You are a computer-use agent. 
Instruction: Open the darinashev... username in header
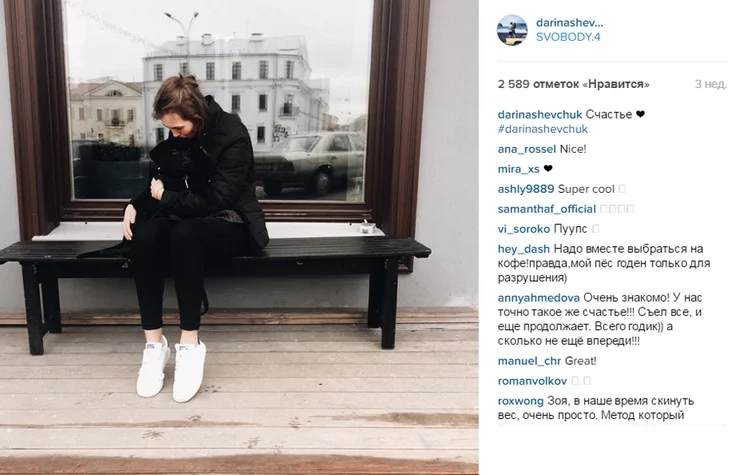tap(570, 22)
